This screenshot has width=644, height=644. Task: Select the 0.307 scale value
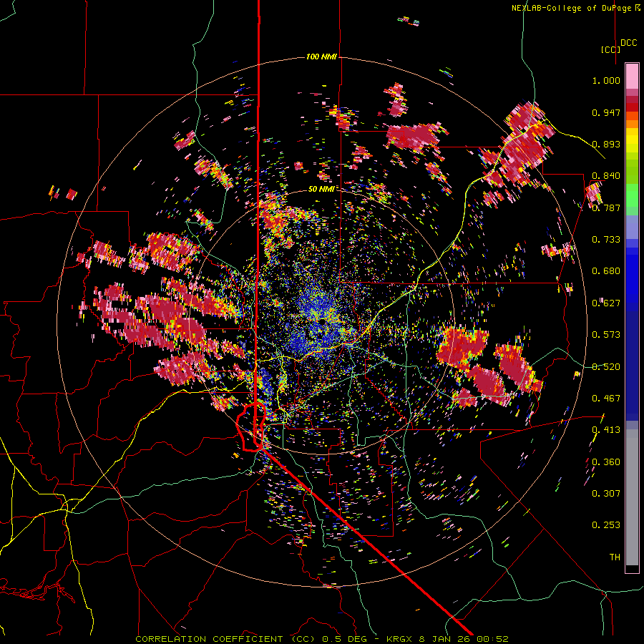click(606, 493)
